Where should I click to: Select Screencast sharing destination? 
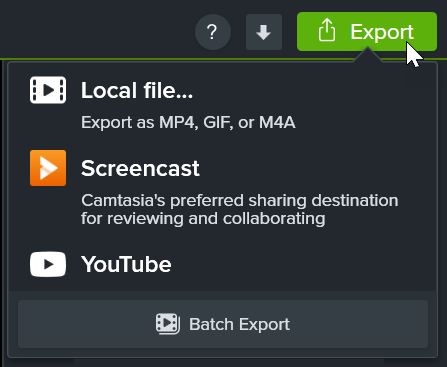click(x=140, y=168)
